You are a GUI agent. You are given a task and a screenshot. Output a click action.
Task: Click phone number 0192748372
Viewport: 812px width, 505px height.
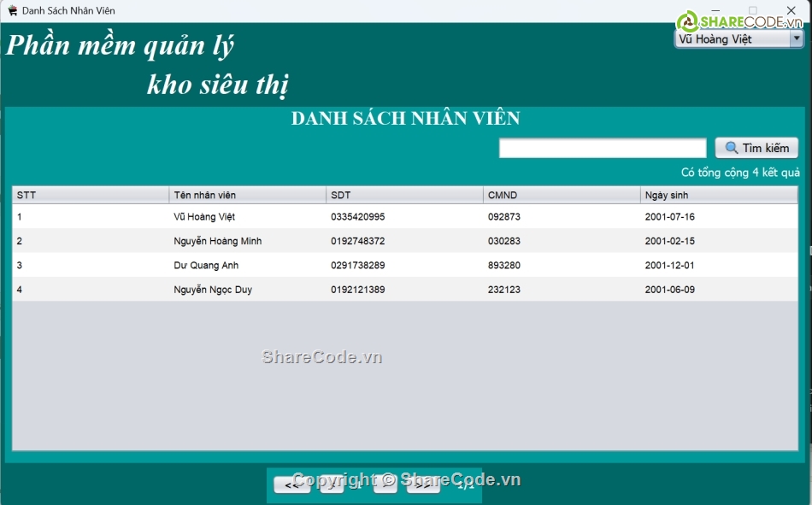(358, 241)
